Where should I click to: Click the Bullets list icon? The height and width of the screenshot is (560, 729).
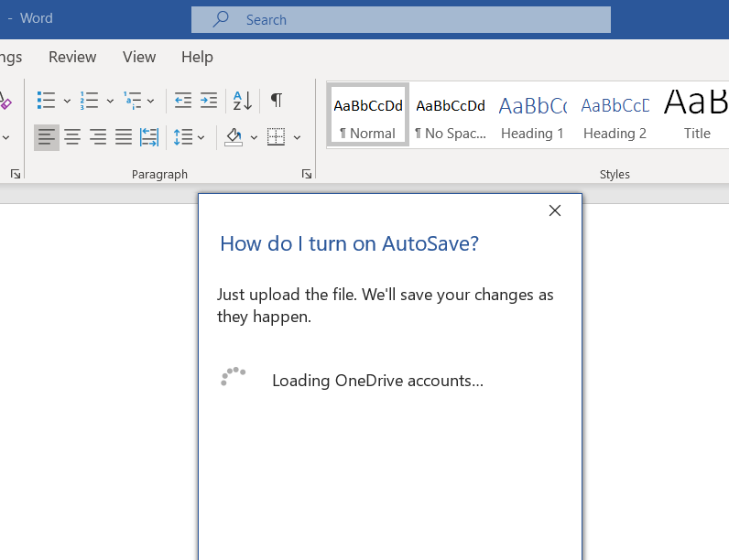(46, 101)
